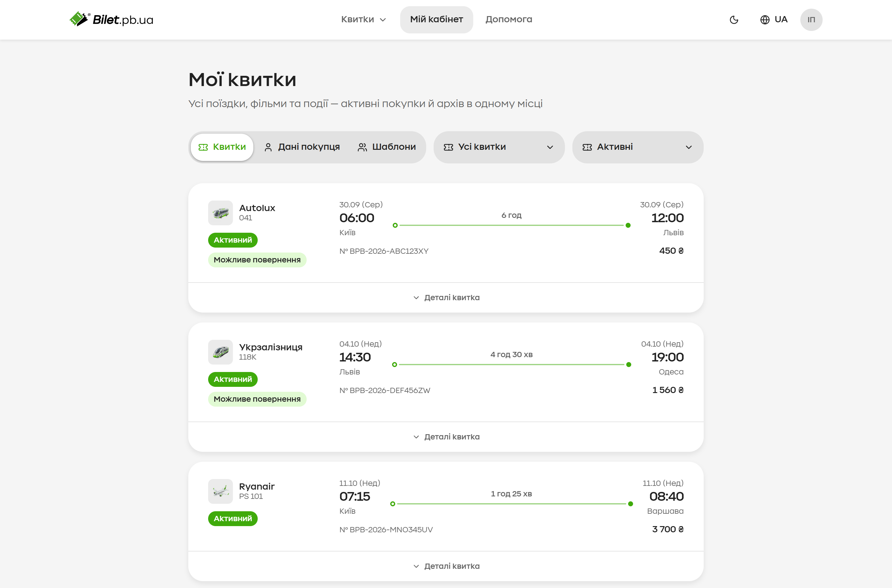The width and height of the screenshot is (892, 588).
Task: Go to Мій кабінет
Action: pyautogui.click(x=436, y=19)
